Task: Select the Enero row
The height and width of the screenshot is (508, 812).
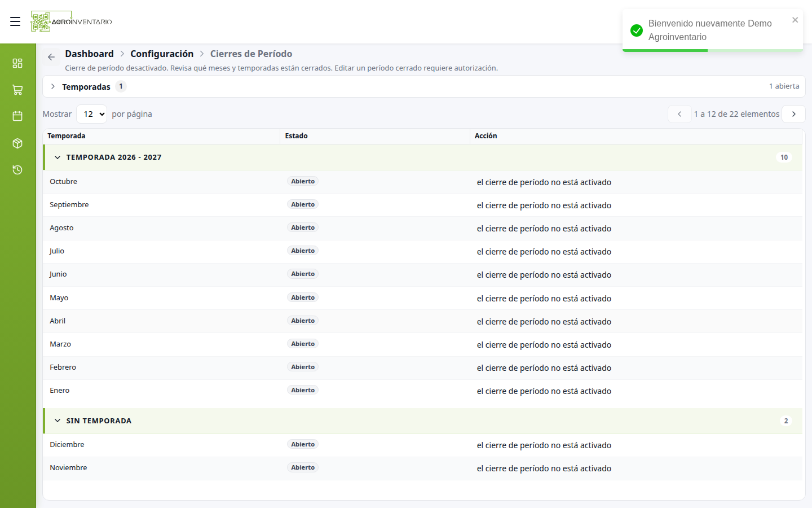Action: 423,391
